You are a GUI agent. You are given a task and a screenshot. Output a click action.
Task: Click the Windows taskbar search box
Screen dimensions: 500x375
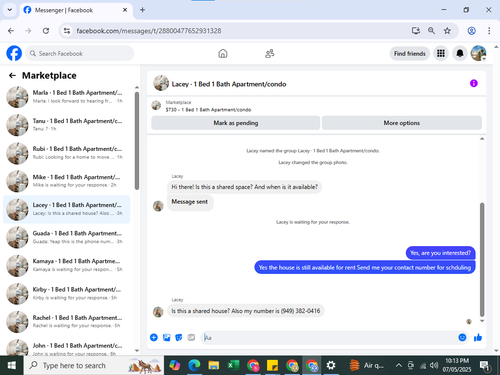click(x=94, y=365)
